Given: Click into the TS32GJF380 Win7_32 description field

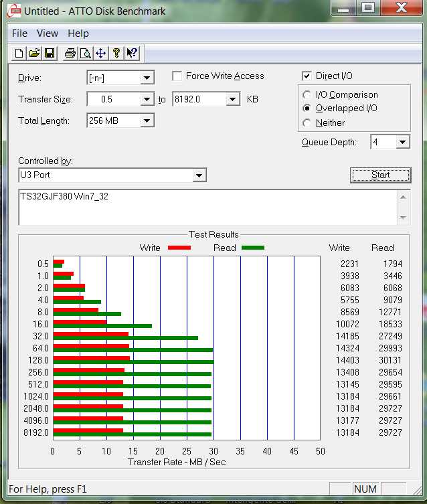Looking at the screenshot, I should coord(208,207).
